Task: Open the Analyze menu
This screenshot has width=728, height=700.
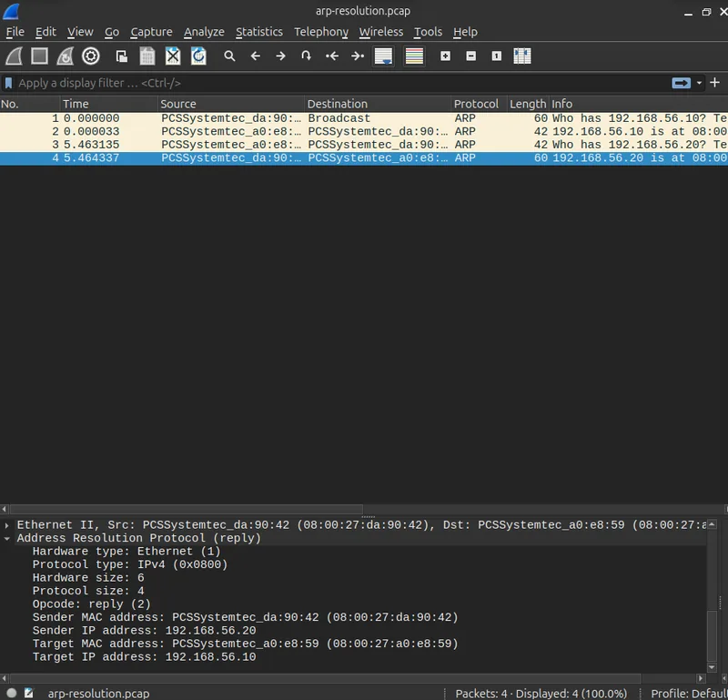Action: tap(204, 32)
